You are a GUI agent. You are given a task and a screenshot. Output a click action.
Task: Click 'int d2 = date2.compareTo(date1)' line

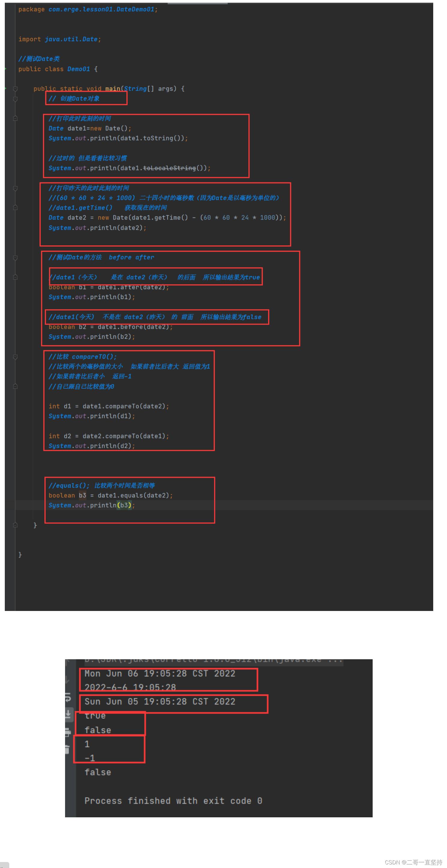[x=109, y=436]
